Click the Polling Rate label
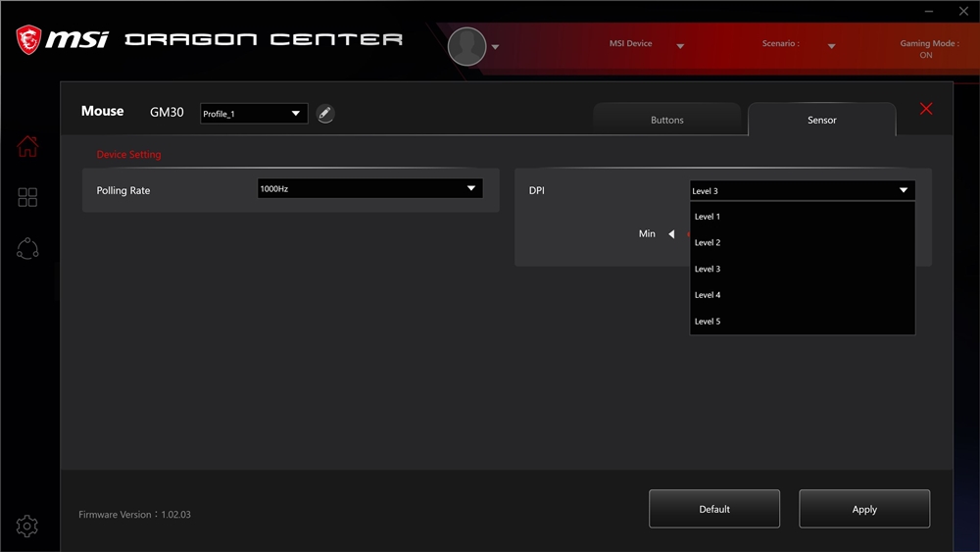Image resolution: width=980 pixels, height=552 pixels. 123,190
